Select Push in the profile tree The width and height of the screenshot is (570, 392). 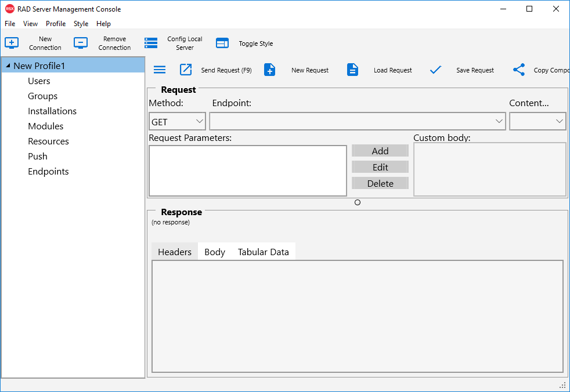click(x=38, y=156)
